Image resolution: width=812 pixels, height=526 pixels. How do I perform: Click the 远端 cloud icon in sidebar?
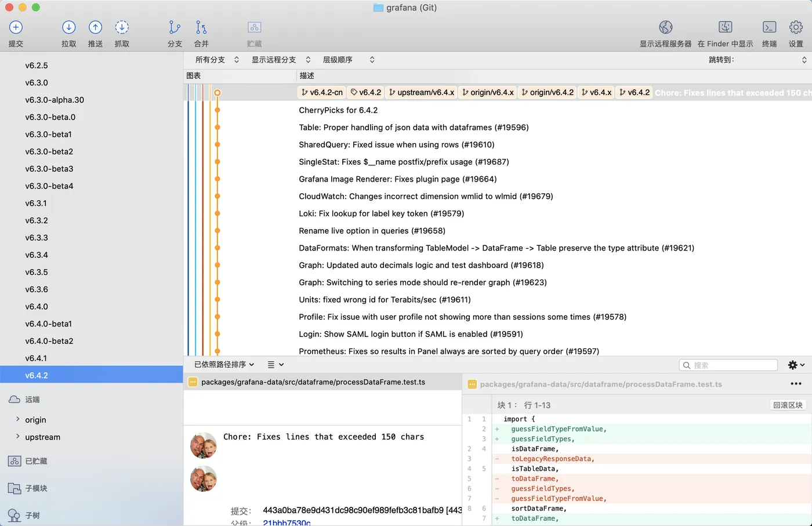[14, 400]
